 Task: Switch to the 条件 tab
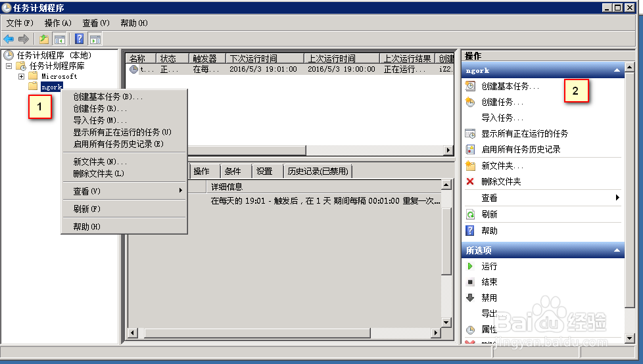(x=235, y=171)
